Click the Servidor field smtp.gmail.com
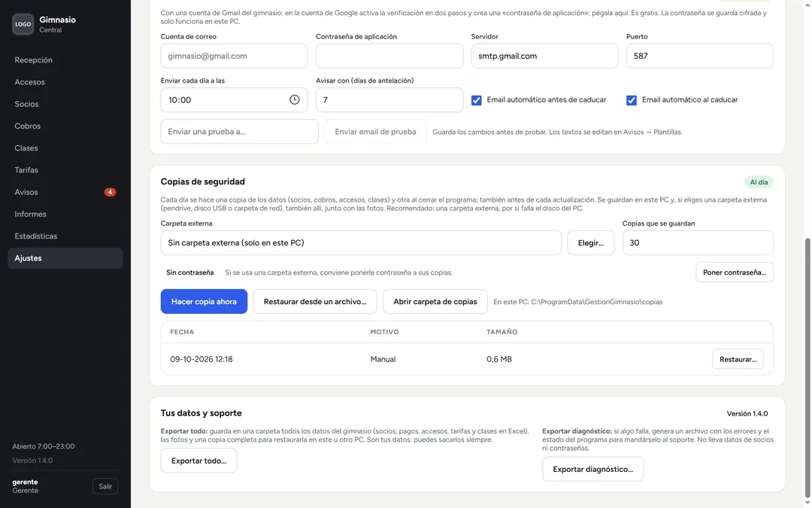Viewport: 812px width, 508px height. point(545,56)
